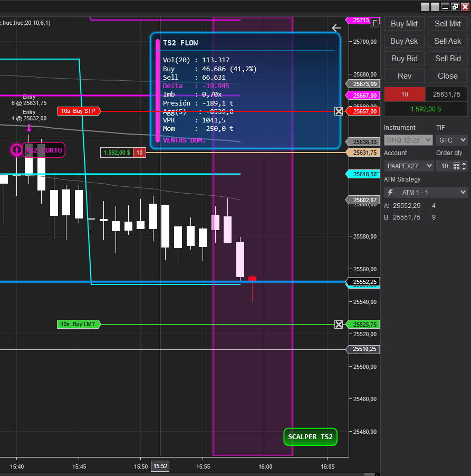Select the red 10s Buy STP order label
The width and height of the screenshot is (471, 476).
coord(78,111)
